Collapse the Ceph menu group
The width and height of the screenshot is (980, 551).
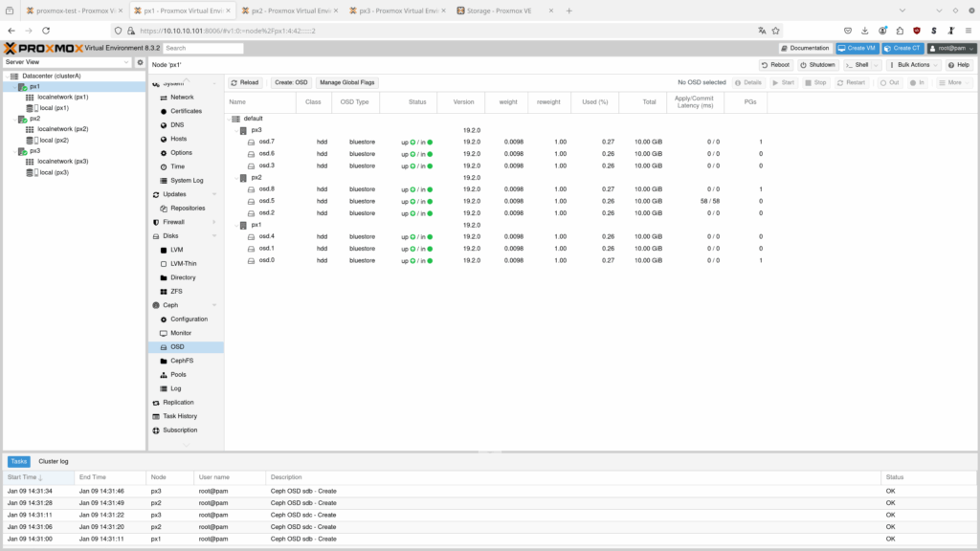tap(214, 305)
